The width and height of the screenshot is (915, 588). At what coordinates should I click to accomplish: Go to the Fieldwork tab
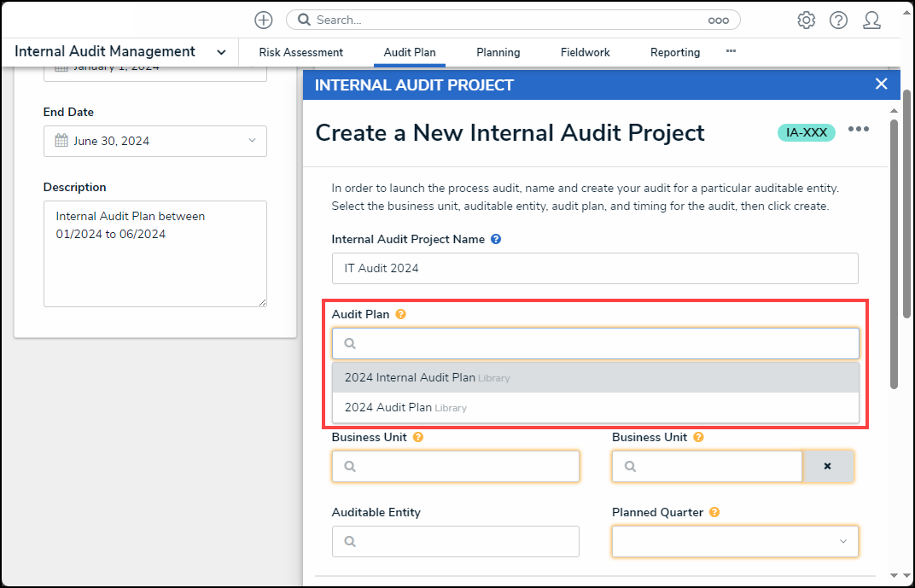pyautogui.click(x=585, y=52)
